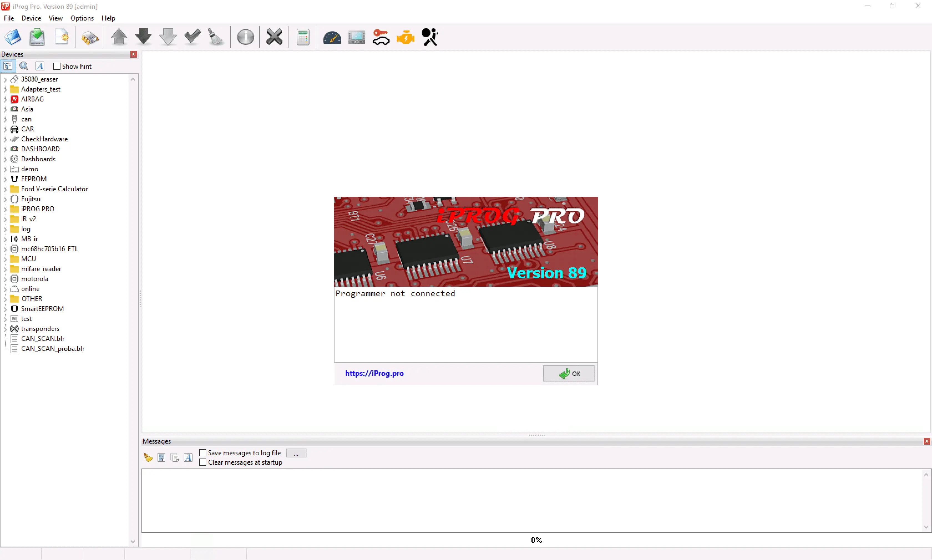Click Messages box scrollbar down arrow
The height and width of the screenshot is (560, 932).
[926, 528]
